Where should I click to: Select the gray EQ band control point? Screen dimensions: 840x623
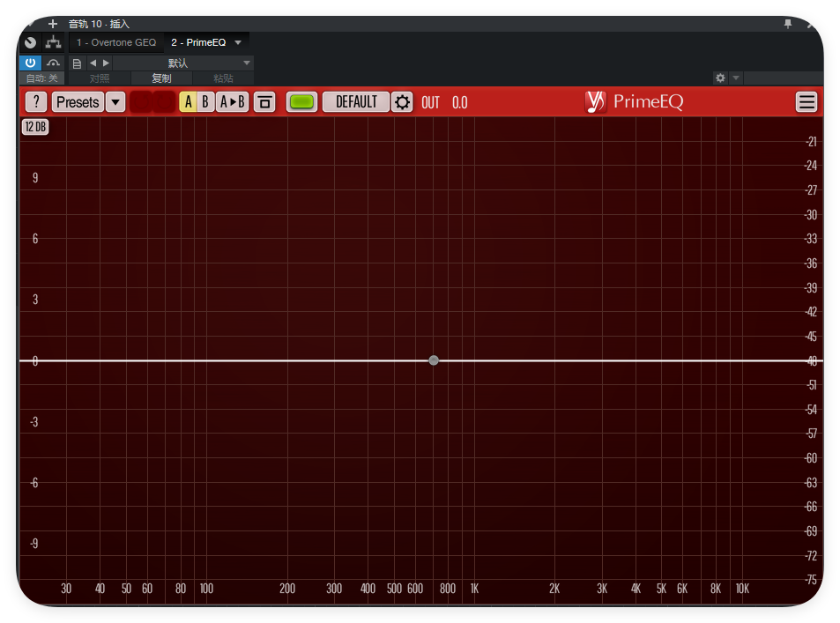click(x=434, y=360)
